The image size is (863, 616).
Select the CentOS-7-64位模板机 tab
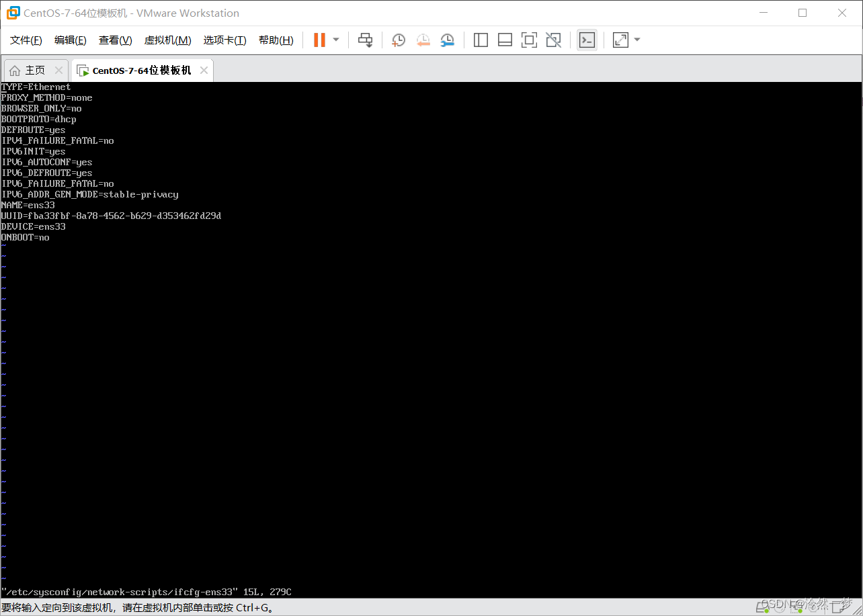click(x=142, y=71)
